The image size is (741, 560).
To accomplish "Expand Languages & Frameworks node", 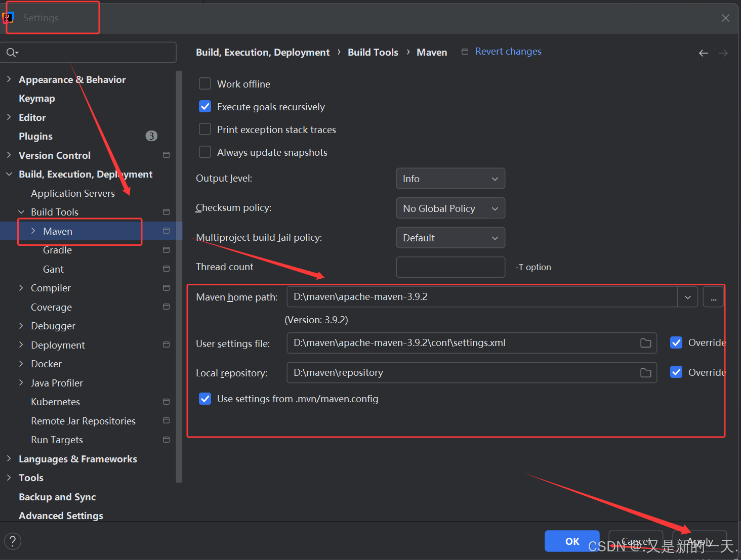I will click(9, 458).
